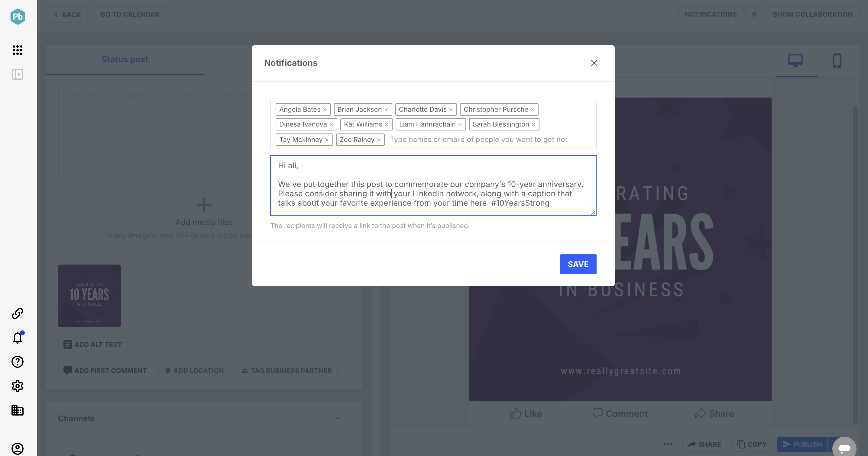Screen dimensions: 868x456
Task: Click the post text editor area
Action: pyautogui.click(x=155, y=131)
